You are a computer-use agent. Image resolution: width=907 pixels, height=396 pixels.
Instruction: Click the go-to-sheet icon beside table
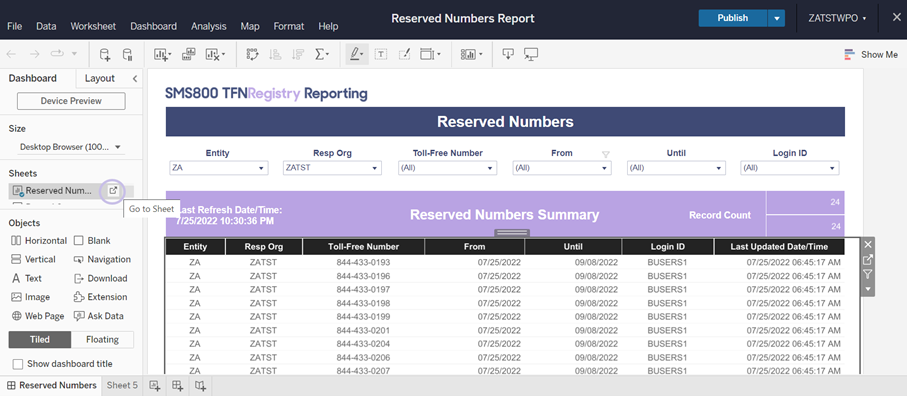868,260
